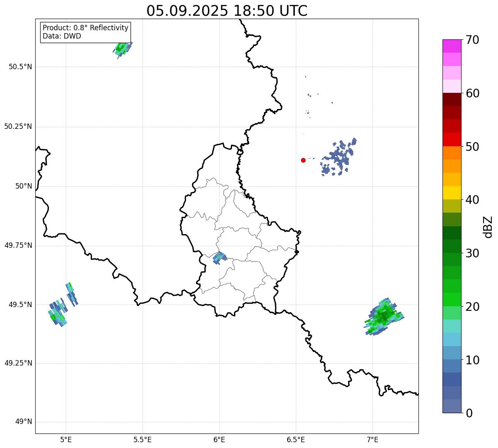Click the 50.25°N latitude label
This screenshot has height=448, width=498.
[18, 126]
